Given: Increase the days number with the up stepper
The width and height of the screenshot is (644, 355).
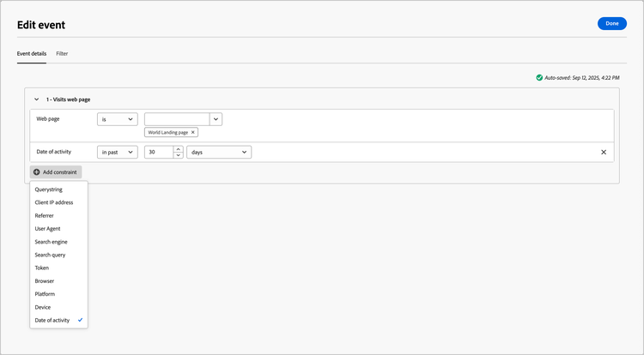Looking at the screenshot, I should [178, 148].
